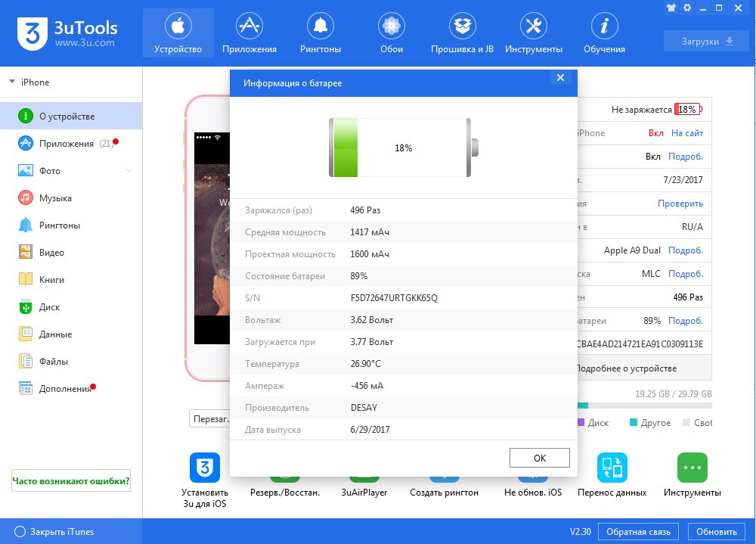Click the teal Другое legend swatch

click(x=634, y=422)
